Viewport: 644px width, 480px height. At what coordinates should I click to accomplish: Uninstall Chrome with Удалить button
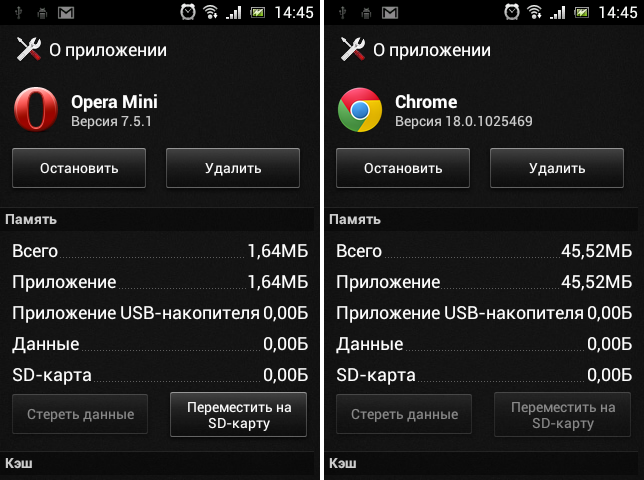(557, 168)
